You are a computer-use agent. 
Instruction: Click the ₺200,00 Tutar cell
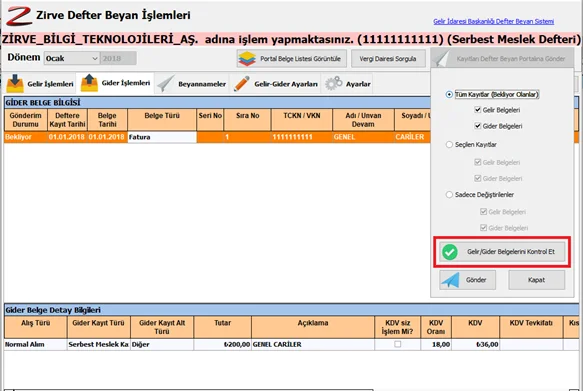tap(222, 345)
